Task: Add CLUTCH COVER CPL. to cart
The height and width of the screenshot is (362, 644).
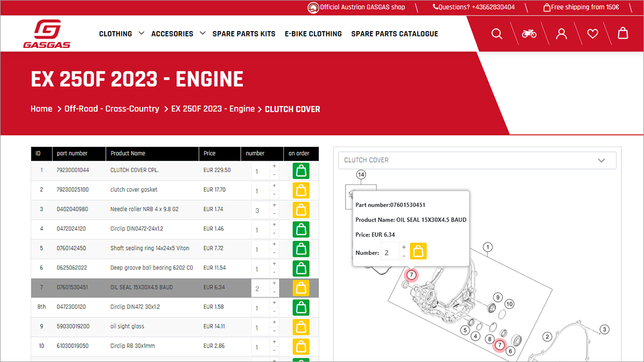Action: pyautogui.click(x=301, y=171)
